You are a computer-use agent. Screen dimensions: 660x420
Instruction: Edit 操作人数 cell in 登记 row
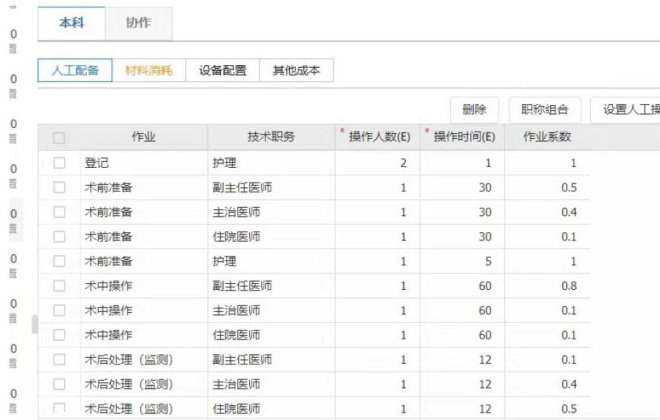(378, 162)
